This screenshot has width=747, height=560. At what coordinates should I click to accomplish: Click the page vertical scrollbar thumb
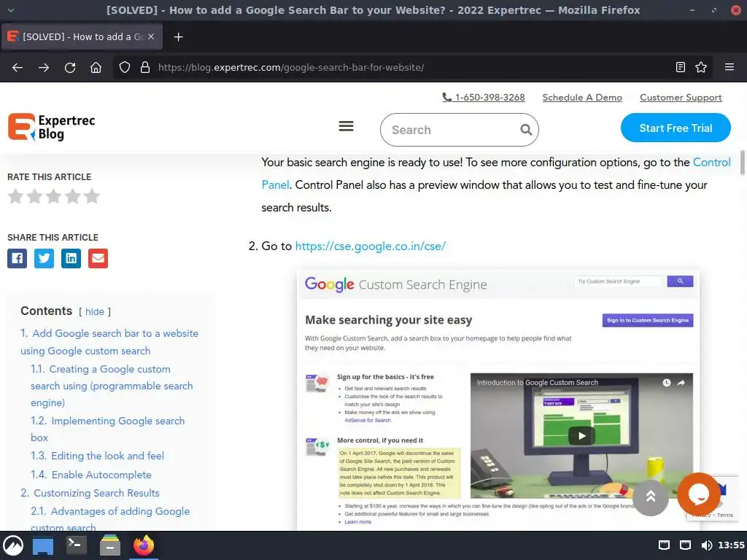point(742,163)
